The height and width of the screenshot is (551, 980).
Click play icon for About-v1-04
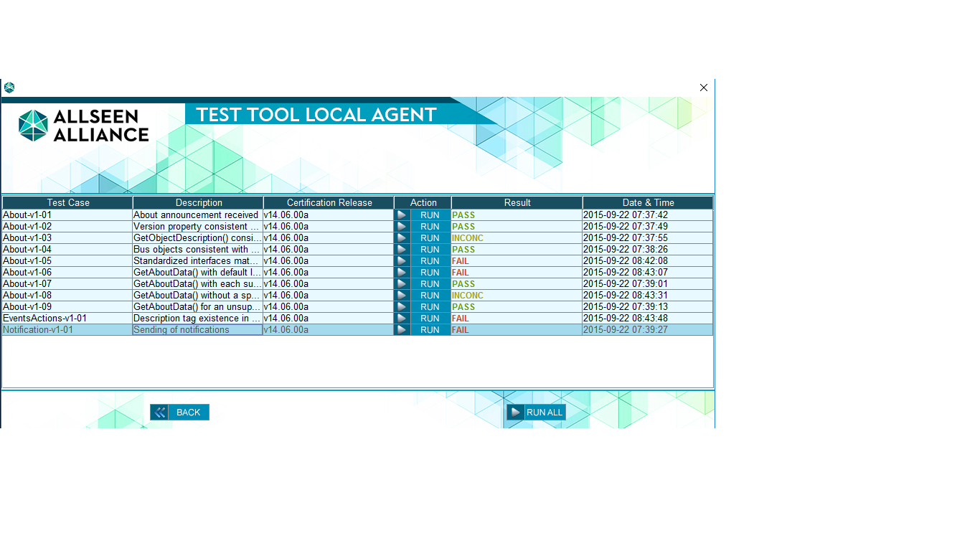point(402,249)
